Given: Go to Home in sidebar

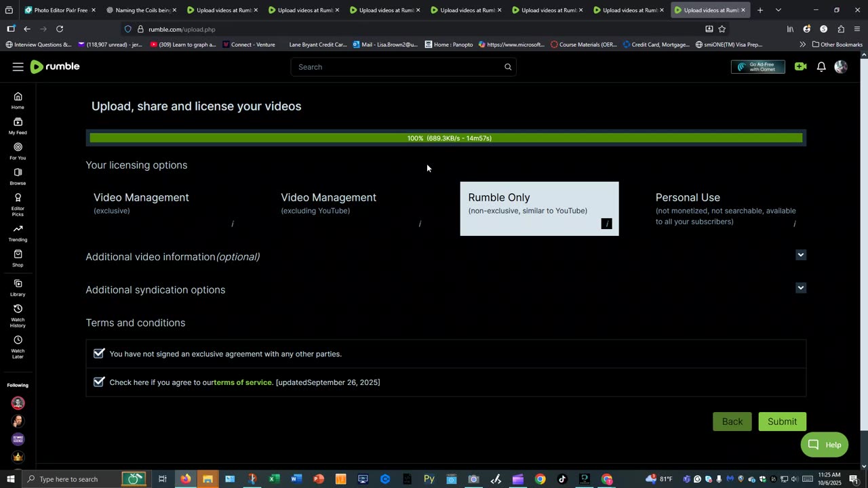Looking at the screenshot, I should coord(18,100).
